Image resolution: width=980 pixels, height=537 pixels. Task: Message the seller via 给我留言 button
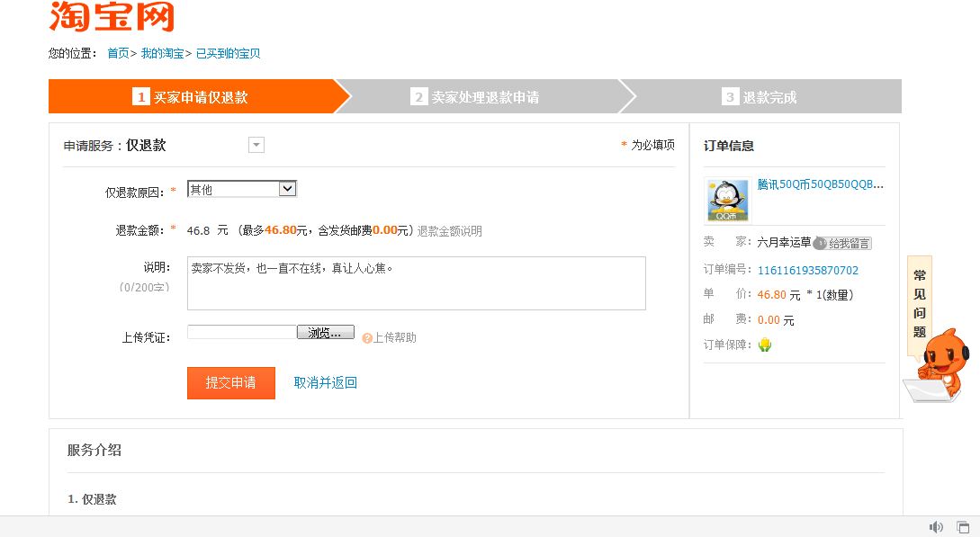click(x=842, y=243)
